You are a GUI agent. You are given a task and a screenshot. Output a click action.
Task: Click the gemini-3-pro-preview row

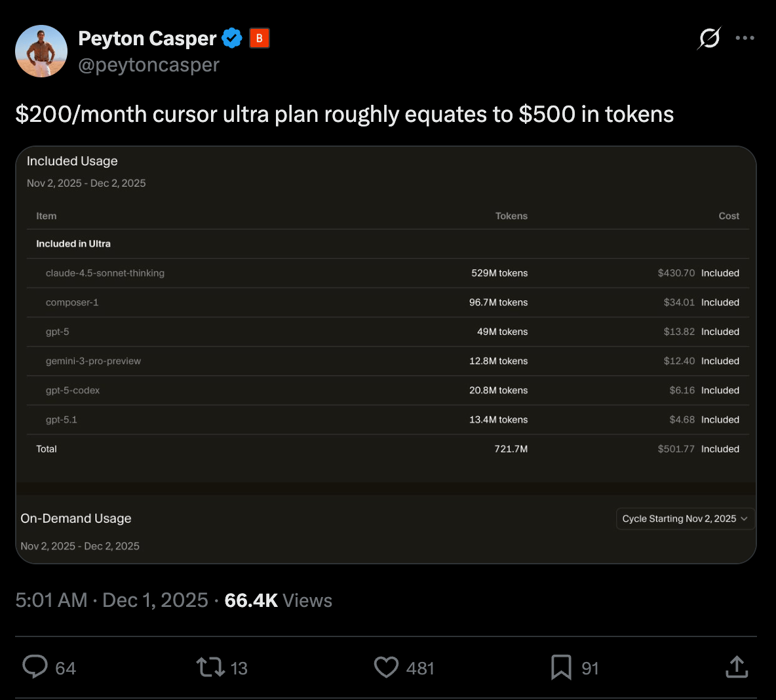[x=93, y=361]
